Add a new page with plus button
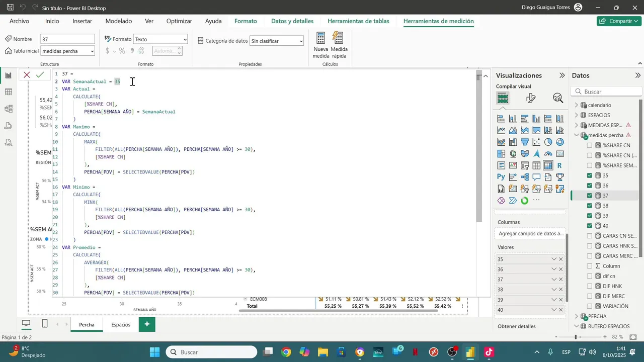Image resolution: width=644 pixels, height=362 pixels. 147,324
